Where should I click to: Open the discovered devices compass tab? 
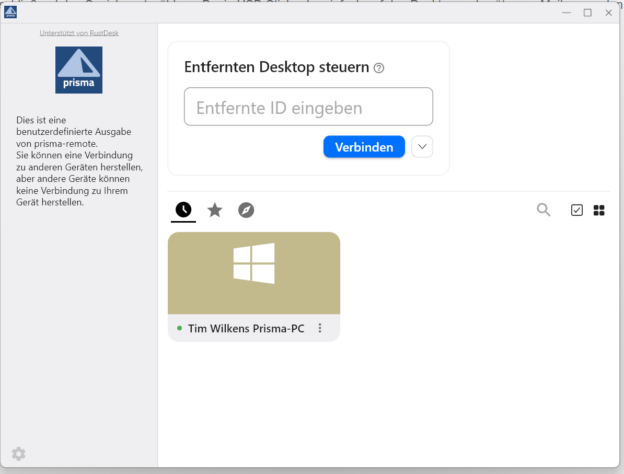[x=246, y=209]
